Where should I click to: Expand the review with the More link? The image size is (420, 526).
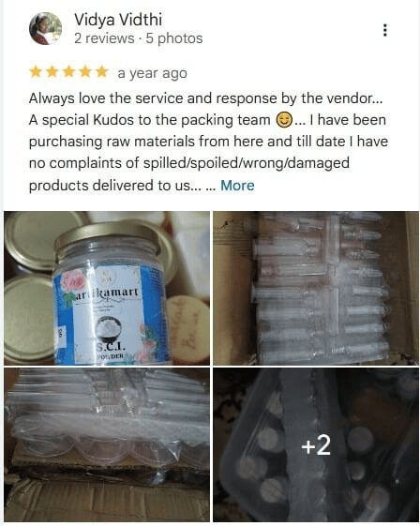pyautogui.click(x=237, y=185)
